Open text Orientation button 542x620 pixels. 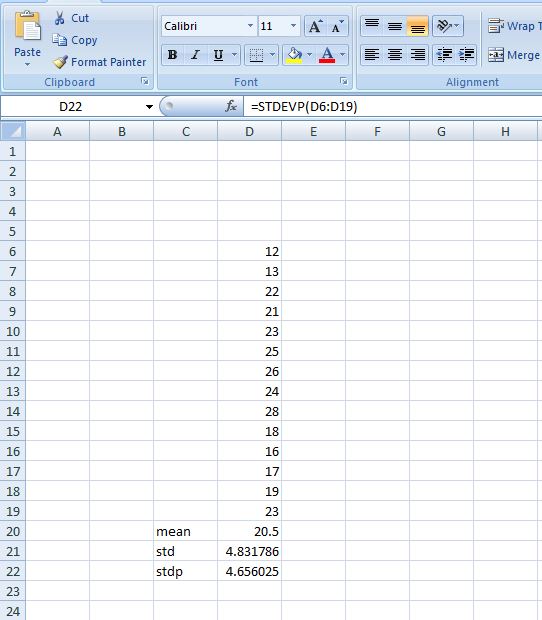[448, 26]
